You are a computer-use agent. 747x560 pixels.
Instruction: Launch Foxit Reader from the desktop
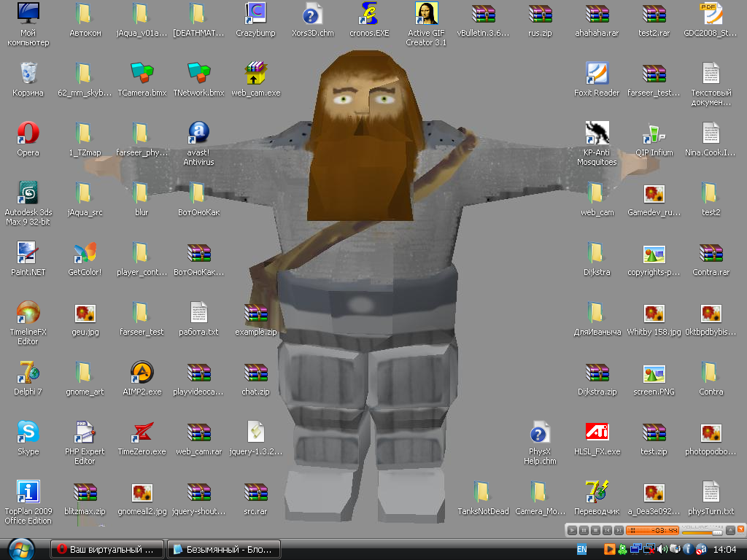[x=597, y=74]
